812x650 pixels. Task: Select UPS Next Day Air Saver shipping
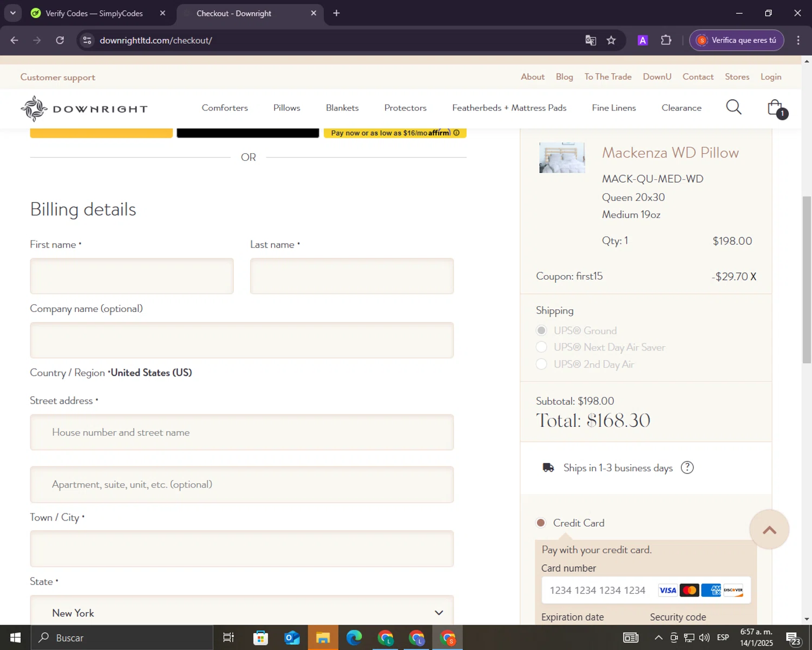(x=541, y=347)
